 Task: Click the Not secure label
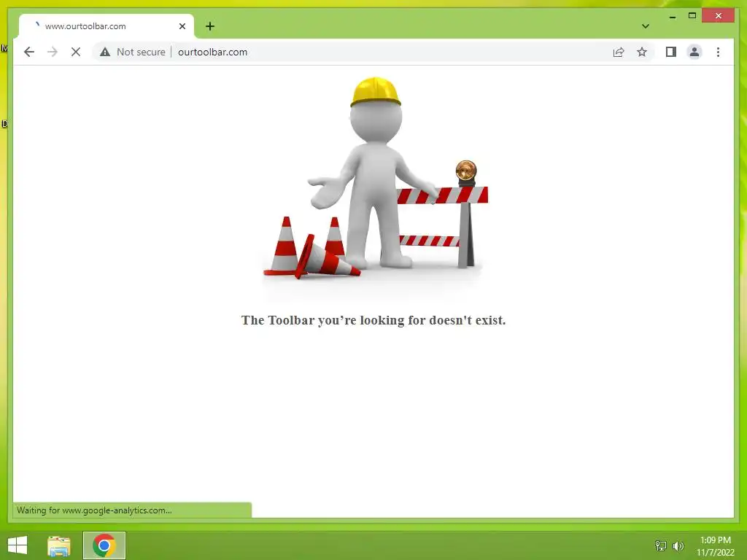pyautogui.click(x=141, y=52)
